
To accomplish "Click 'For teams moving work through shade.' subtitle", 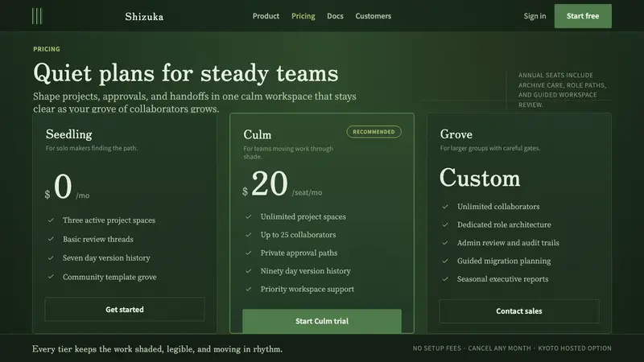I will [288, 153].
